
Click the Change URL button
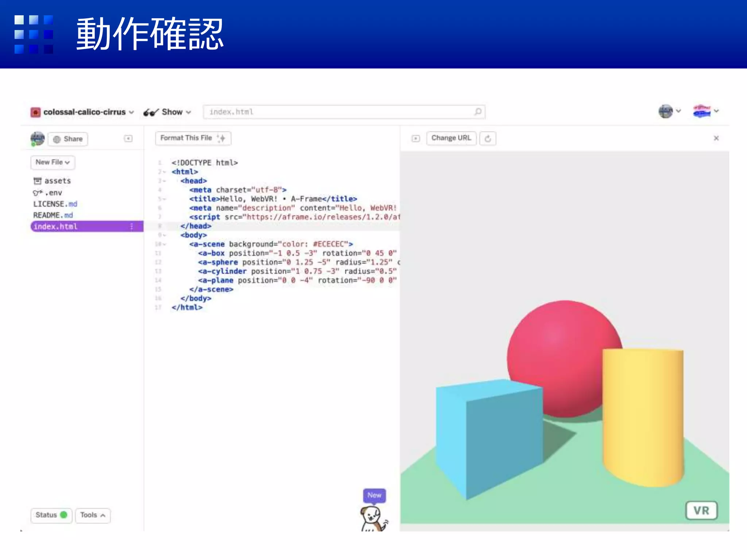(x=451, y=138)
